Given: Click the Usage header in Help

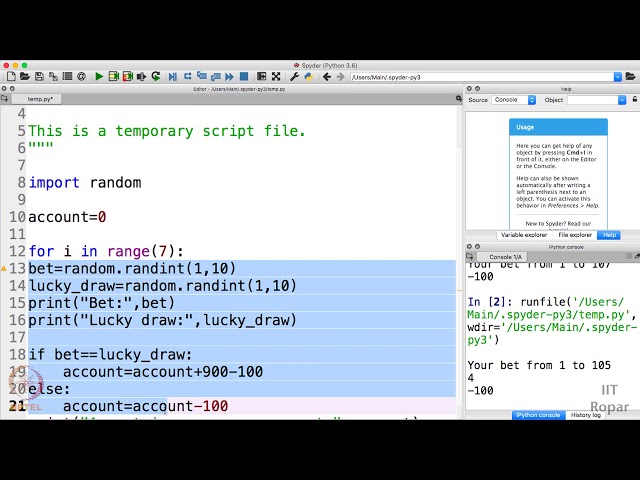Looking at the screenshot, I should click(x=558, y=127).
